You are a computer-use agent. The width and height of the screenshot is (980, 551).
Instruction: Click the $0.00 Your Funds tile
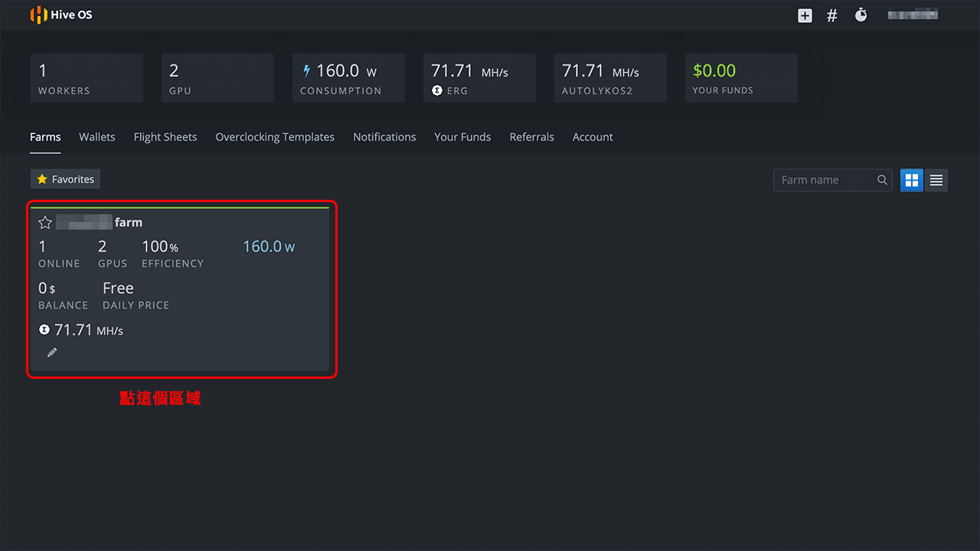[740, 78]
